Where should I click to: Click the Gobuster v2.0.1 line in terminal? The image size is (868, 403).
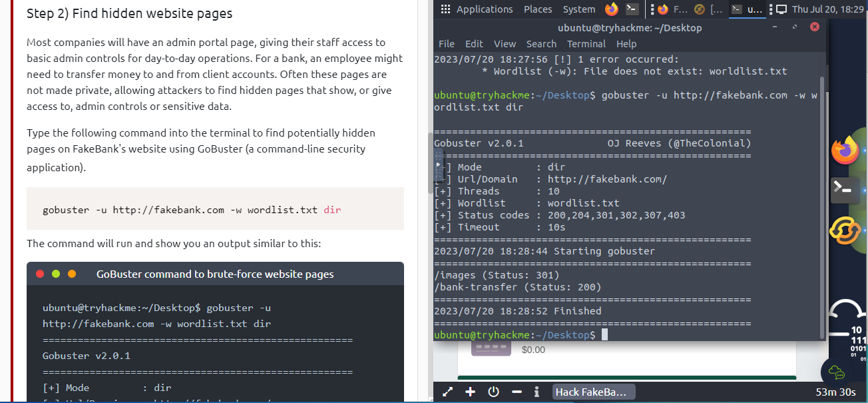coord(479,143)
